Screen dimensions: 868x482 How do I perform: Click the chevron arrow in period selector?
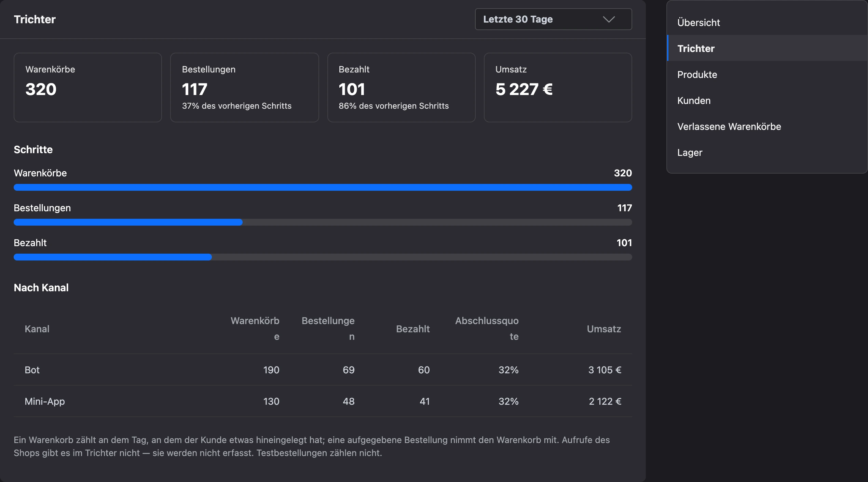click(609, 19)
